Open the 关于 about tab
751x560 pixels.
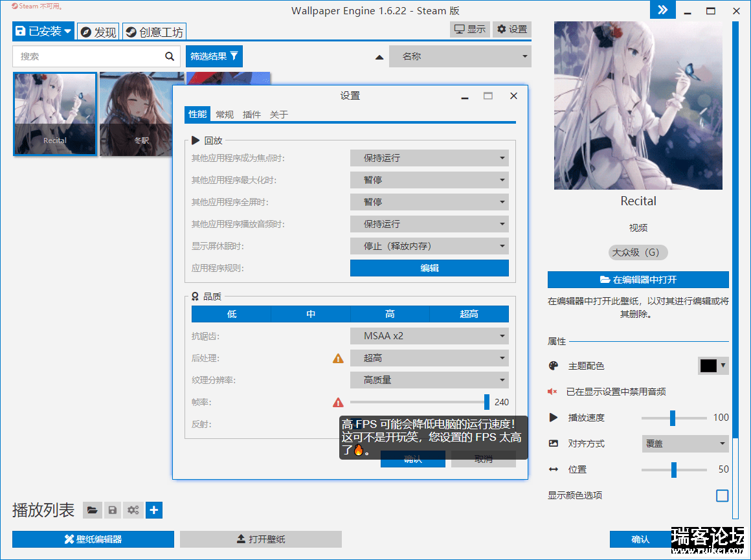[x=279, y=115]
